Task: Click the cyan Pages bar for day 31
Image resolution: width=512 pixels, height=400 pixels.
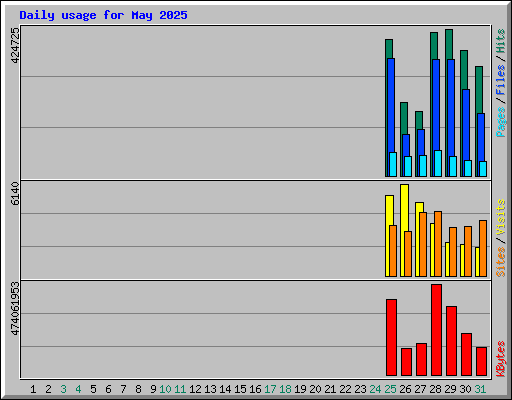Action: tap(483, 169)
